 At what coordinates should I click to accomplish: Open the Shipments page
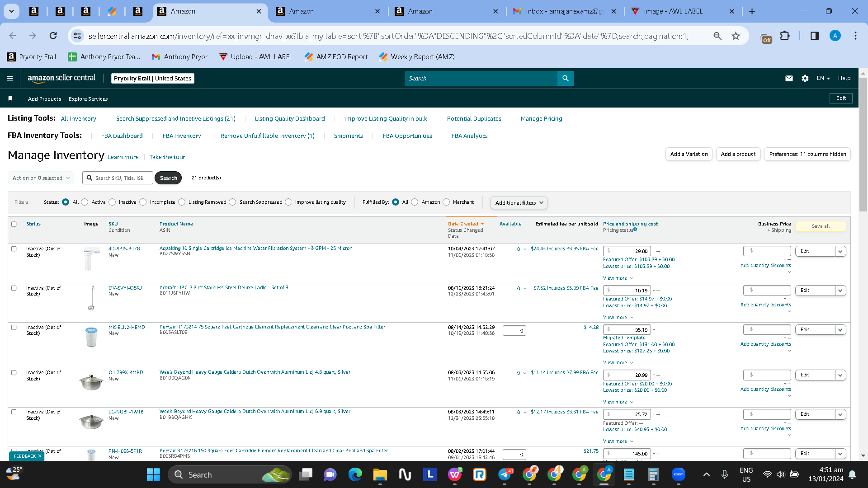click(x=349, y=136)
